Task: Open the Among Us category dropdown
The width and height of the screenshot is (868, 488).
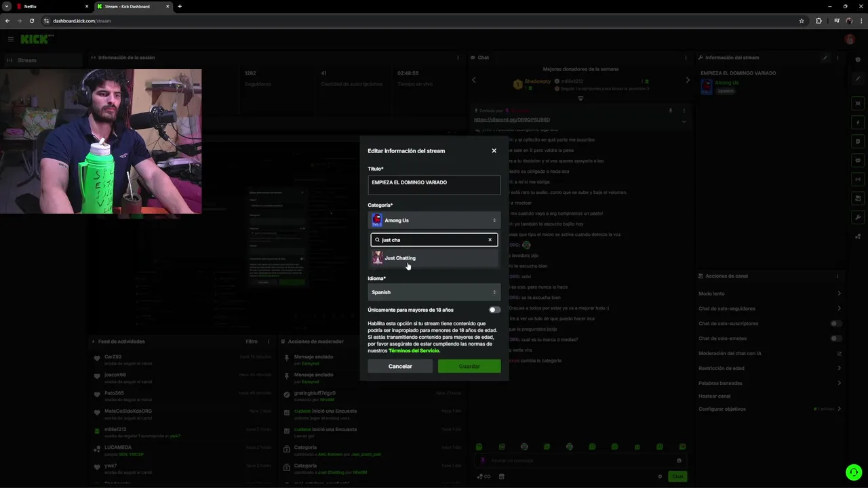Action: [434, 220]
